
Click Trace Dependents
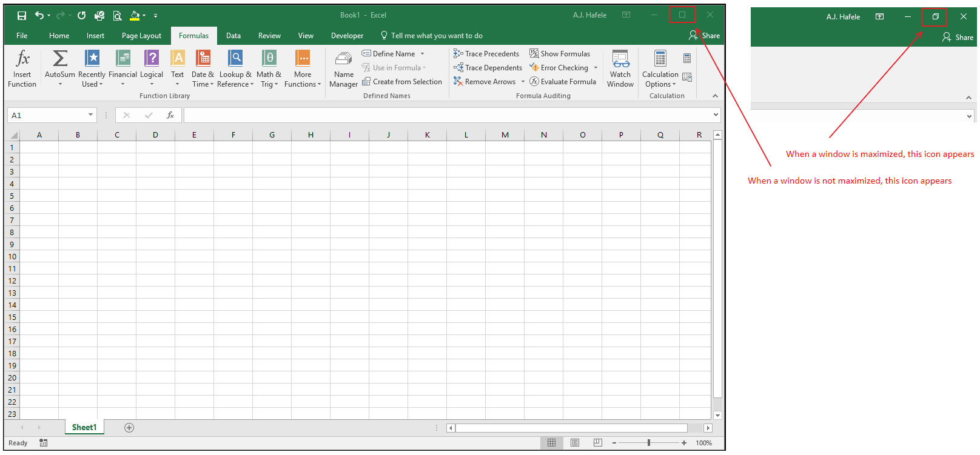(488, 68)
